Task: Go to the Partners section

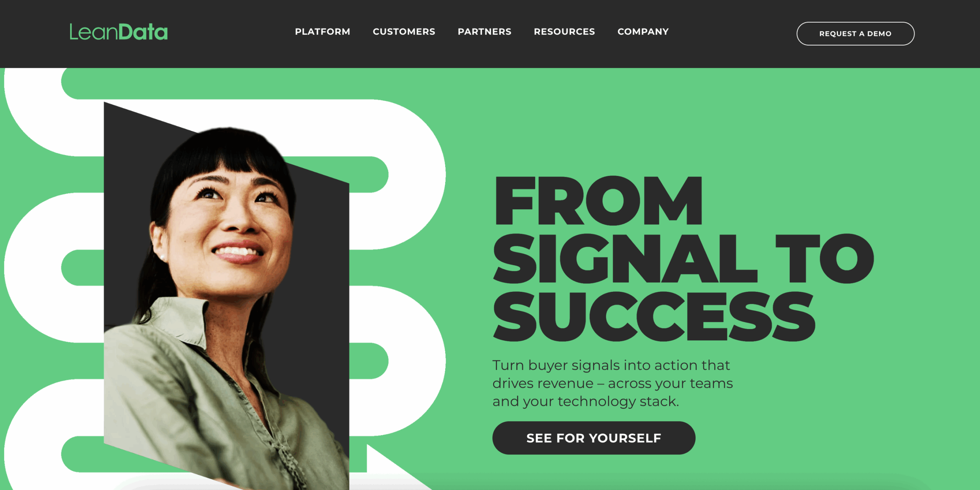Action: tap(484, 32)
